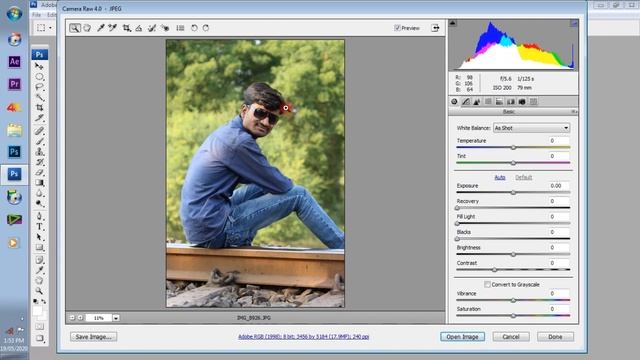Select Photoshop Lasso tool
Screen dimensions: 640x360
point(39,87)
